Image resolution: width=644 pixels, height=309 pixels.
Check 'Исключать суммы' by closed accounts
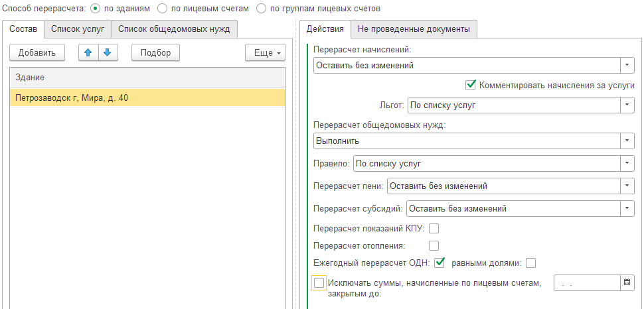[319, 282]
